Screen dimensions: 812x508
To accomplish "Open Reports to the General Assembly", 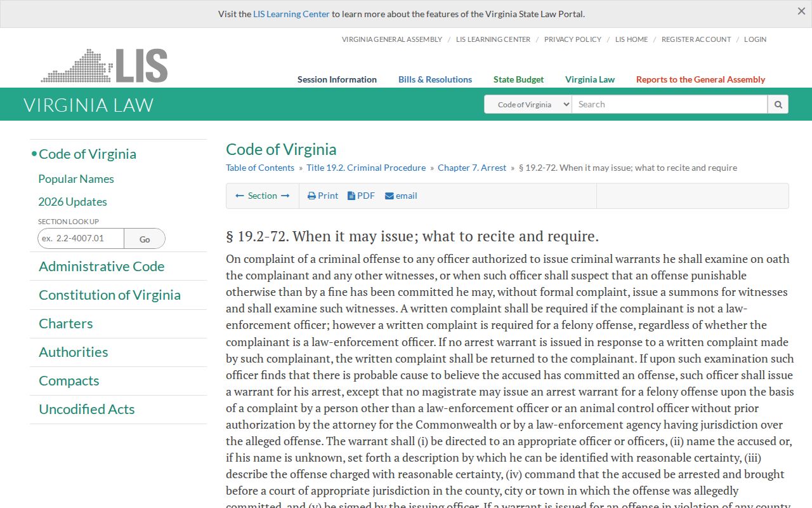I will click(x=700, y=79).
